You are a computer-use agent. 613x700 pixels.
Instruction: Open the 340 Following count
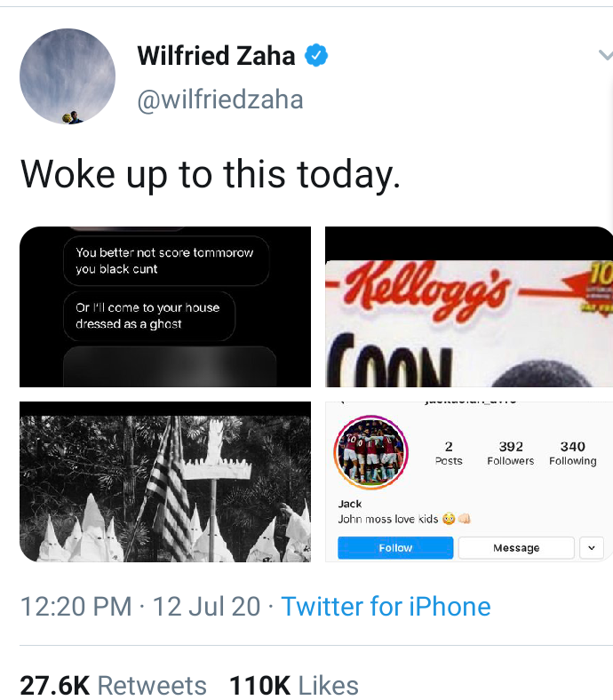(x=573, y=453)
